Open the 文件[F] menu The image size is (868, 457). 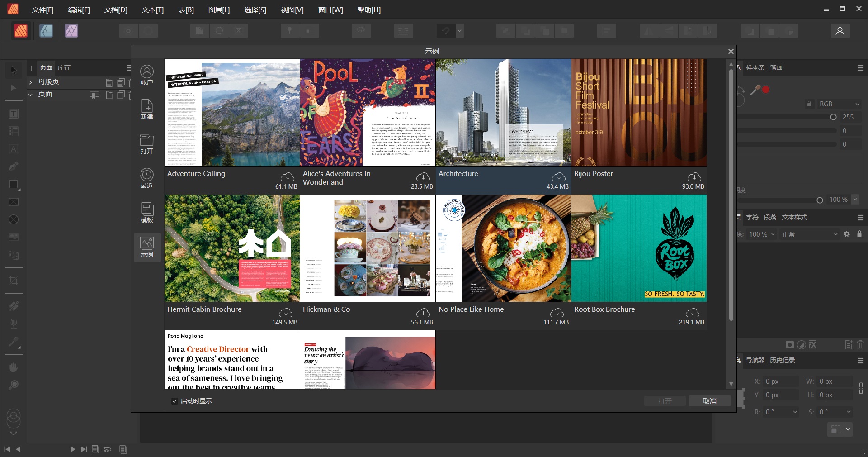(x=43, y=10)
